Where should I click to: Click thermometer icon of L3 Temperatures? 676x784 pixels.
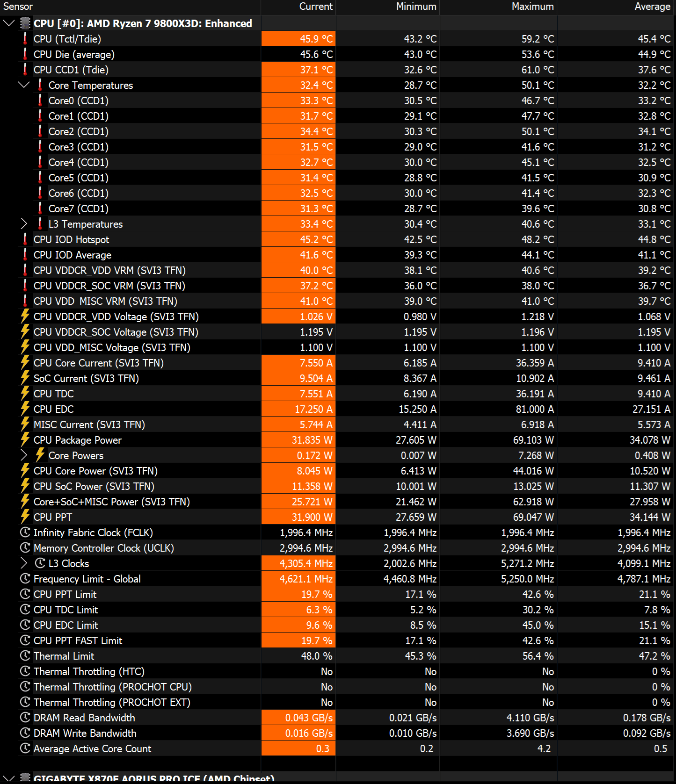tap(40, 224)
